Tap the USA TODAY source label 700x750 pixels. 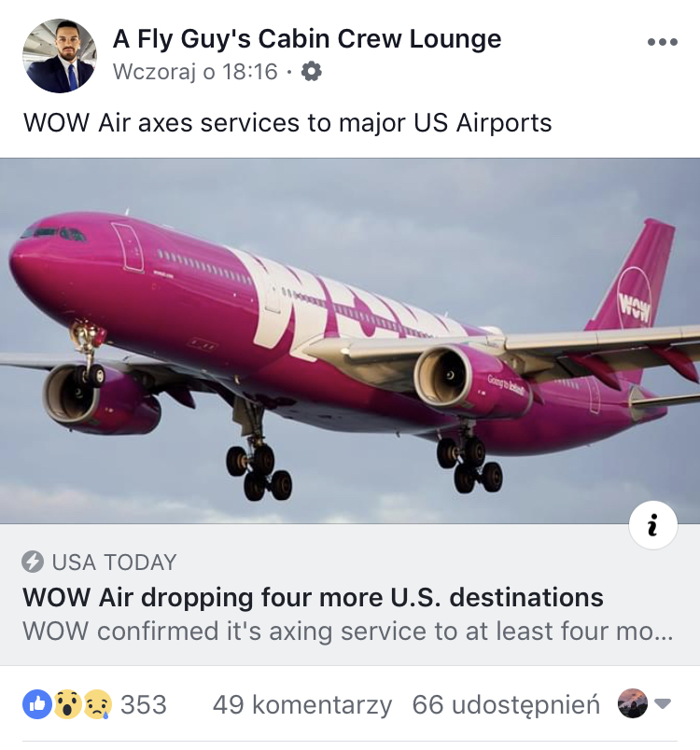tap(115, 562)
